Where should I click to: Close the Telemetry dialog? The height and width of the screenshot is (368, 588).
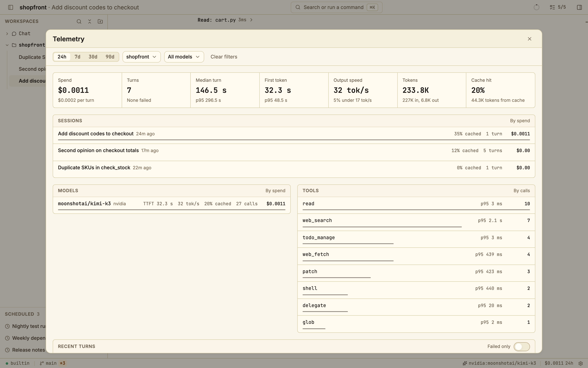pos(530,39)
